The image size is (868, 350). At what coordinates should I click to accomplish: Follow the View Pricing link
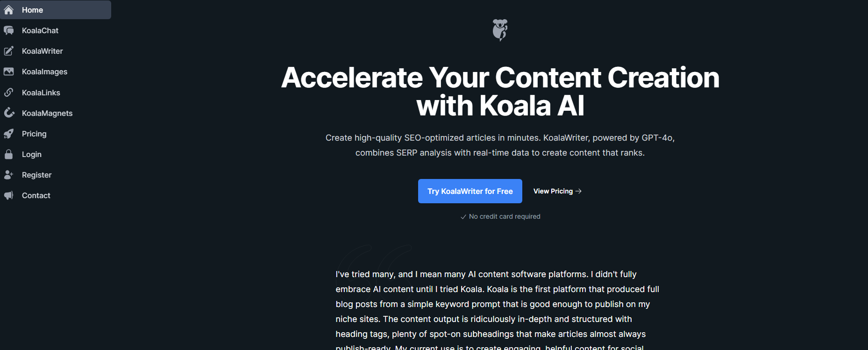557,191
